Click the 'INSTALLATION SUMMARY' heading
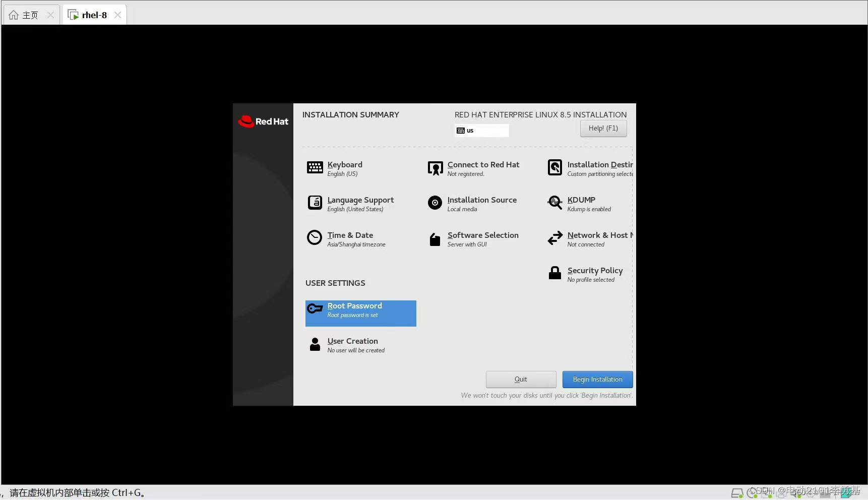 351,115
